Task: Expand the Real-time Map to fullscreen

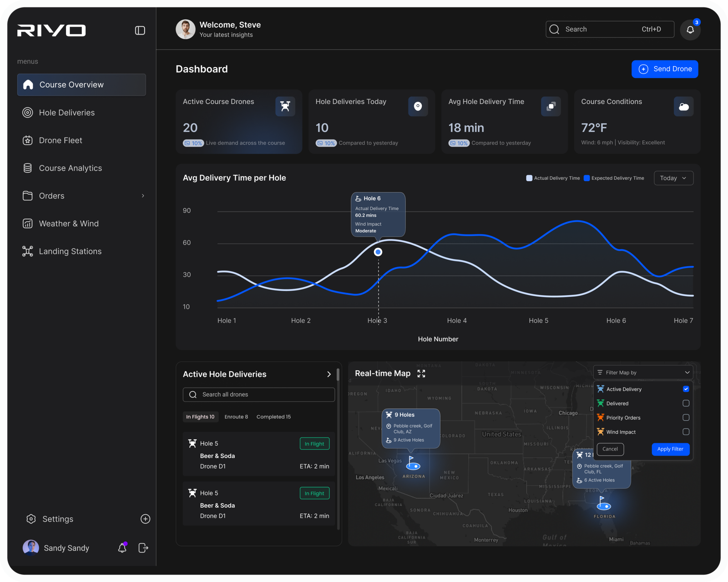Action: 421,374
